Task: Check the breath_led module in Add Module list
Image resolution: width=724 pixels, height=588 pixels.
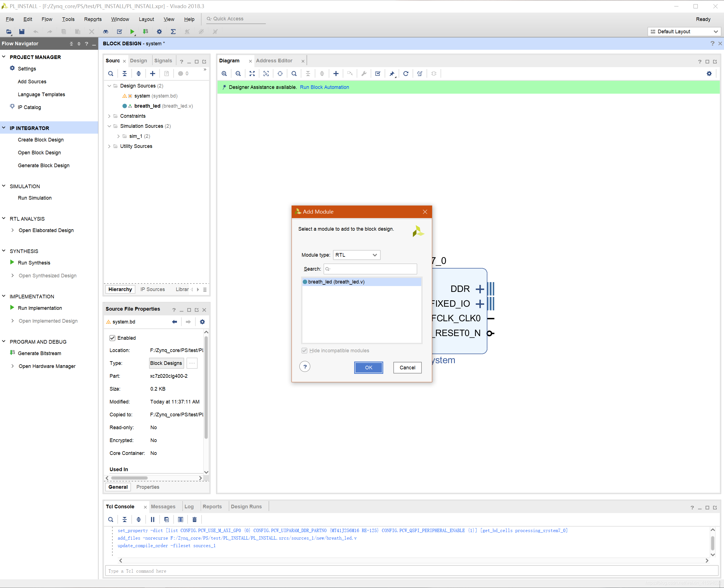Action: point(335,281)
